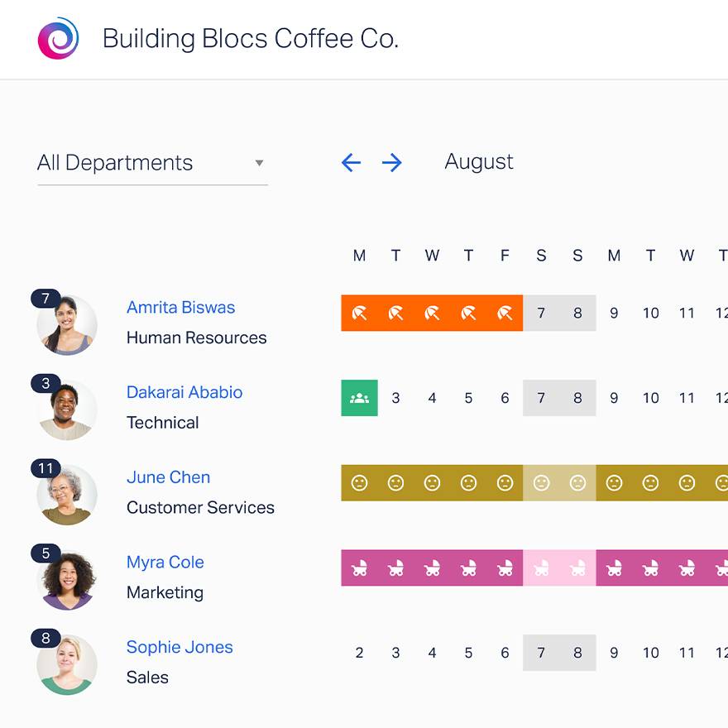Open the Building Blocs Coffee Co. logo

click(x=58, y=38)
